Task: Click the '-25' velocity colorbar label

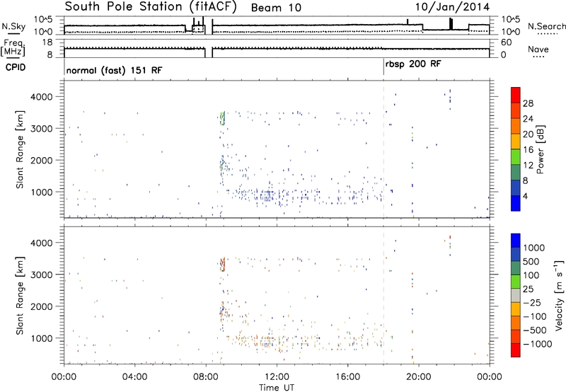Action: [532, 303]
